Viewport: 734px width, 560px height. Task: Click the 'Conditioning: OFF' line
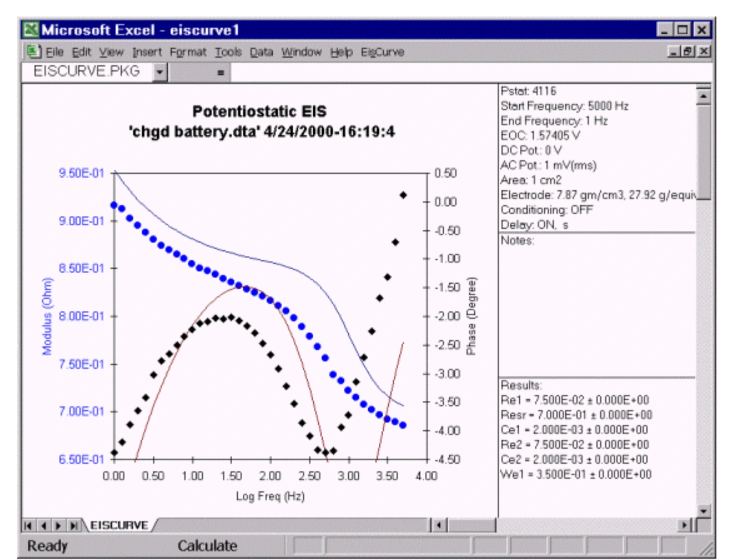(x=547, y=210)
